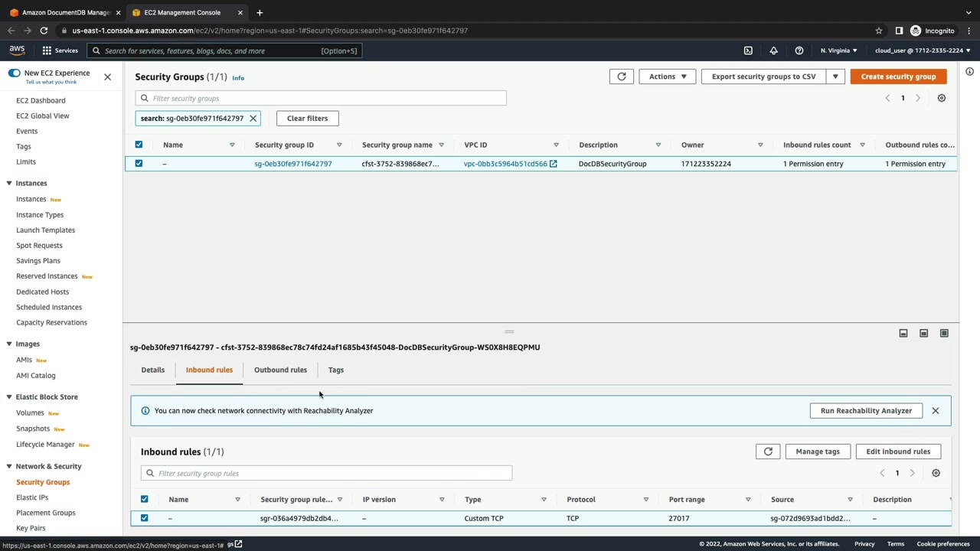
Task: Reload the browser page
Action: click(x=44, y=31)
